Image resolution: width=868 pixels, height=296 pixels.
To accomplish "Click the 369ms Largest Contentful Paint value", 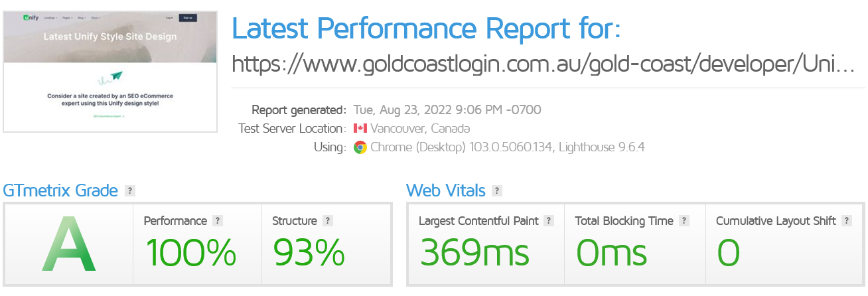I will click(x=474, y=253).
